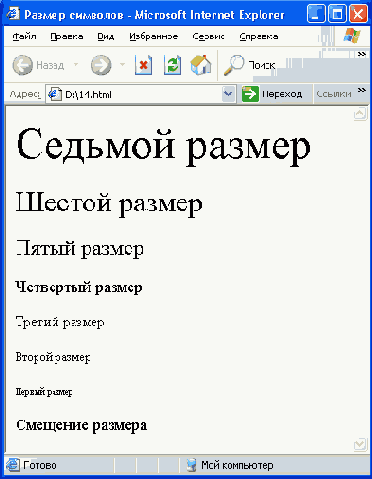The width and height of the screenshot is (372, 479).
Task: Expand the Ссылки links chevron
Action: pyautogui.click(x=362, y=90)
